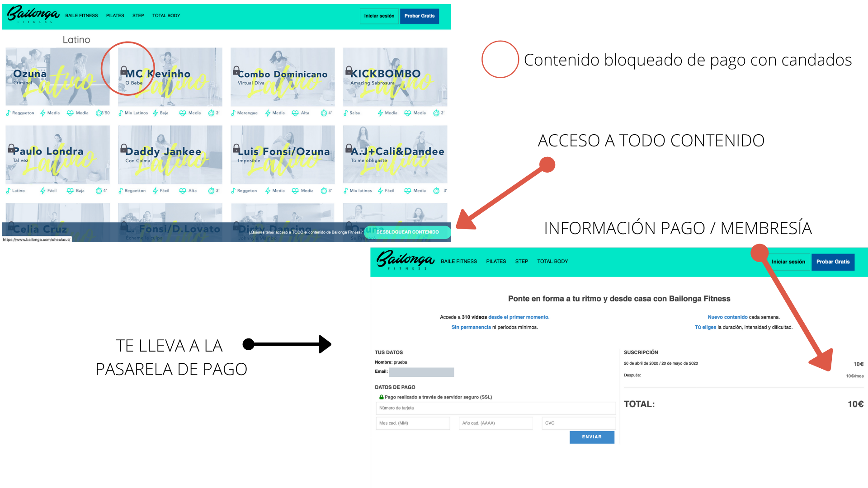Click the padlock icon on Combo Dominicano
This screenshot has height=488, width=868.
coord(236,70)
